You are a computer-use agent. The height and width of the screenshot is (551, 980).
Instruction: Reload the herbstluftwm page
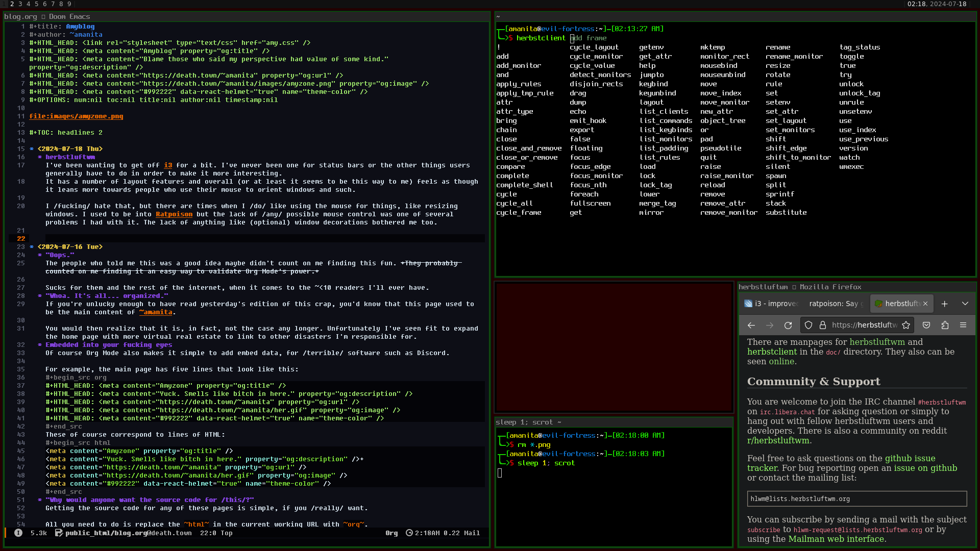[x=788, y=325]
